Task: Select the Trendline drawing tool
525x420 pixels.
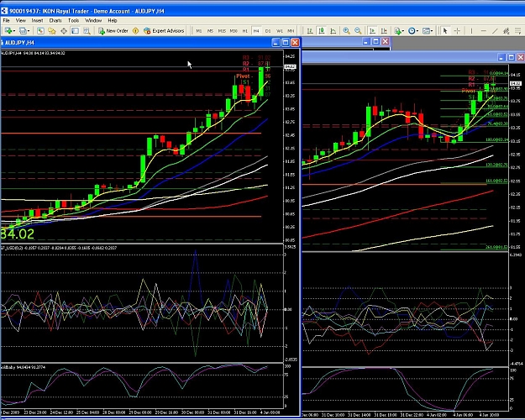Action: (495, 31)
